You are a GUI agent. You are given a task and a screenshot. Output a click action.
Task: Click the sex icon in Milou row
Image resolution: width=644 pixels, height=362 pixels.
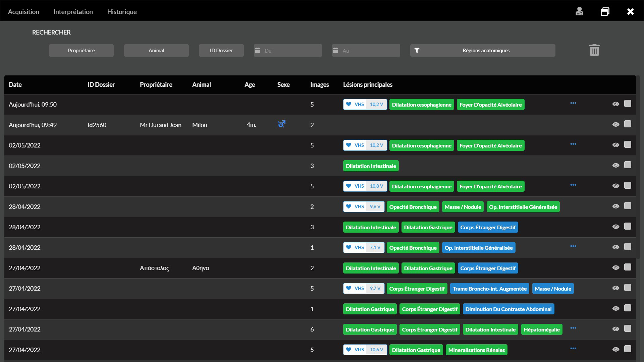[282, 124]
